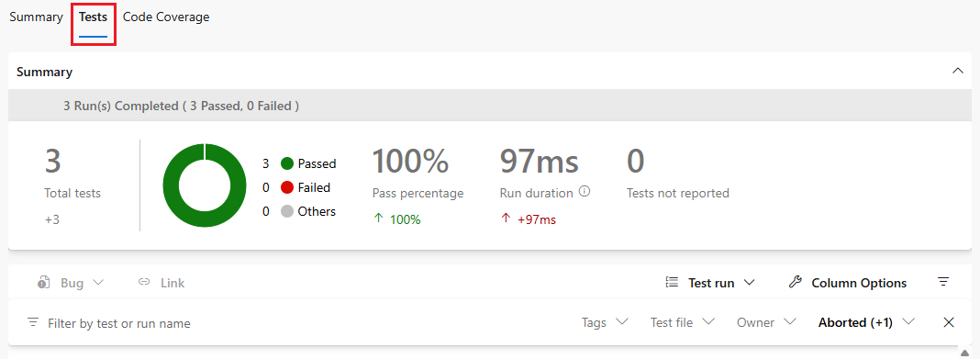This screenshot has height=359, width=980.
Task: Click the Total tests label
Action: (x=72, y=193)
